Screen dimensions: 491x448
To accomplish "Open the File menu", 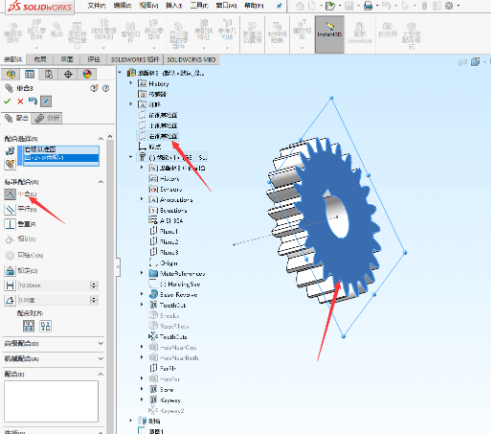I will (x=97, y=6).
